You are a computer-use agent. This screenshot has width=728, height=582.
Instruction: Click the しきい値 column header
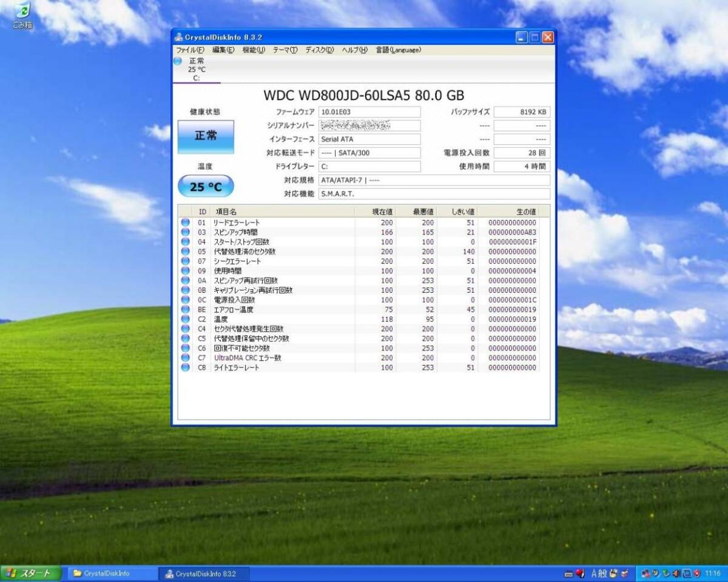pos(457,212)
